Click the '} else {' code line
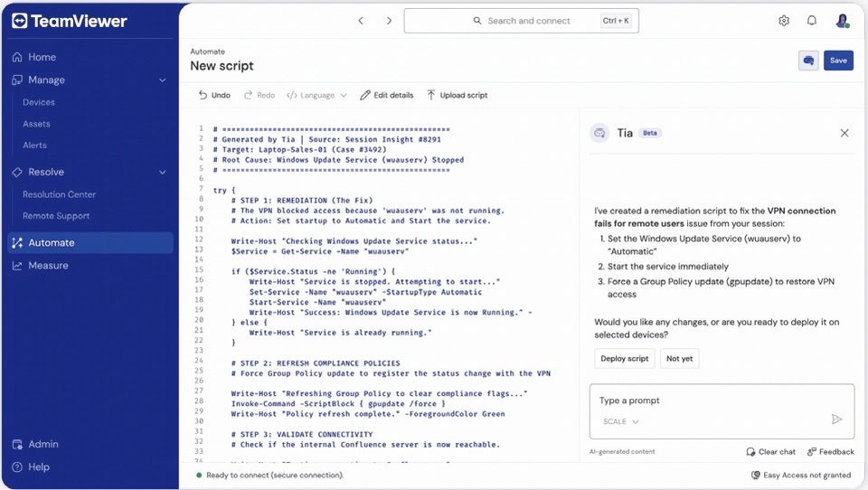The height and width of the screenshot is (490, 868). coord(250,323)
